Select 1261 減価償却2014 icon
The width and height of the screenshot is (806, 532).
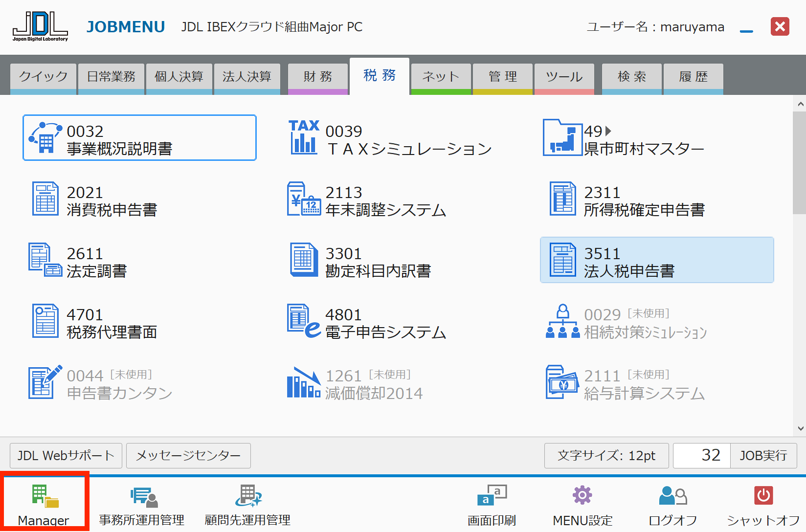[x=304, y=382]
